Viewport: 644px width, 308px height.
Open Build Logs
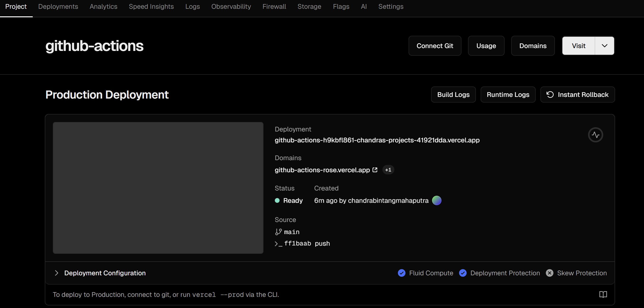tap(453, 95)
